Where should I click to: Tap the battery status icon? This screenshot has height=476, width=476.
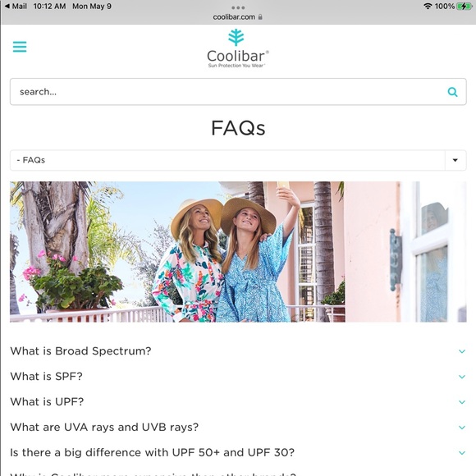465,6
